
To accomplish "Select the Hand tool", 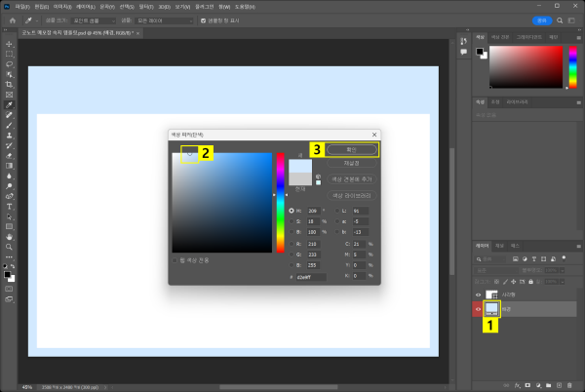I will click(9, 236).
